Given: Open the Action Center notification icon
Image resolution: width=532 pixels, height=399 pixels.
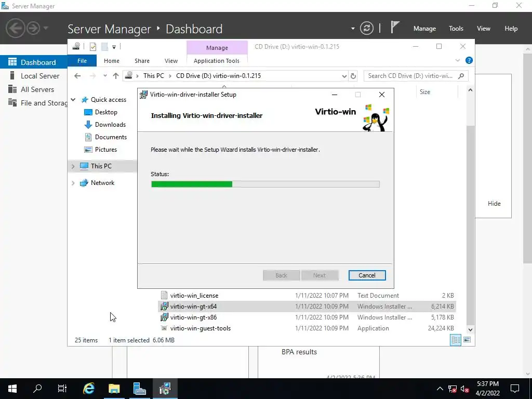Looking at the screenshot, I should click(515, 389).
